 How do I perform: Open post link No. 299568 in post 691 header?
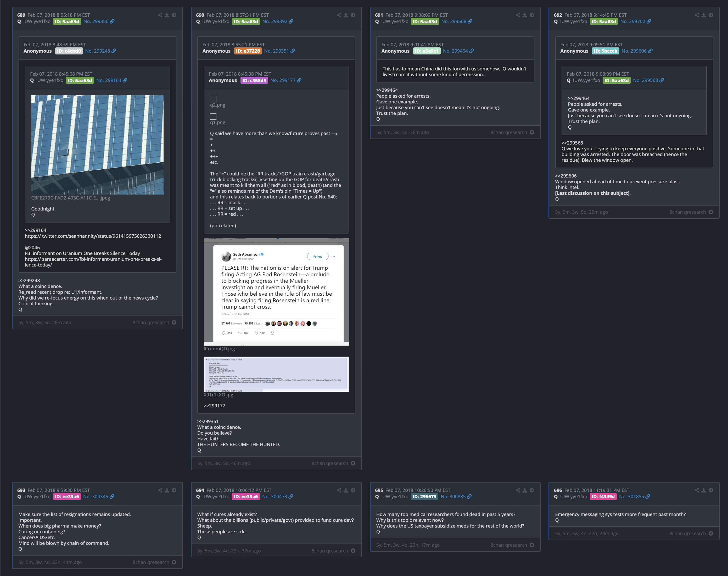[x=454, y=21]
